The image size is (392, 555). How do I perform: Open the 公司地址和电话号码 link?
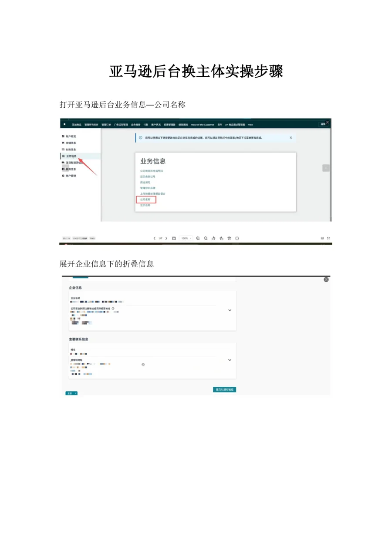(152, 171)
